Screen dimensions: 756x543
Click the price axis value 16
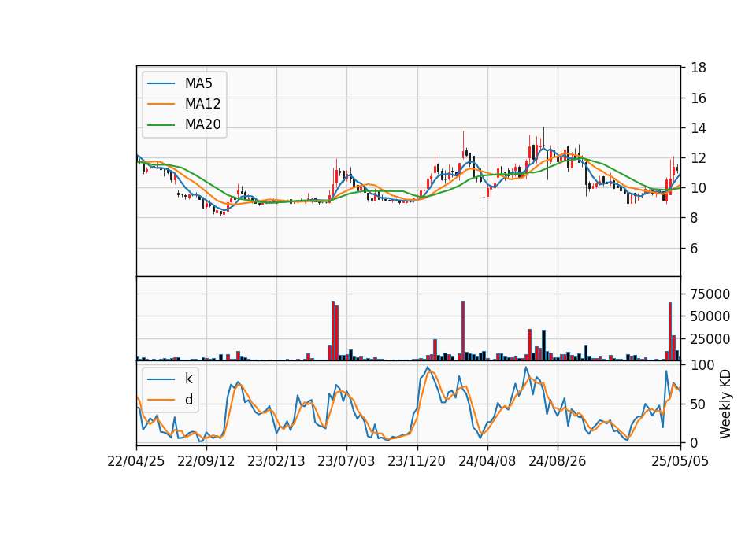point(699,98)
